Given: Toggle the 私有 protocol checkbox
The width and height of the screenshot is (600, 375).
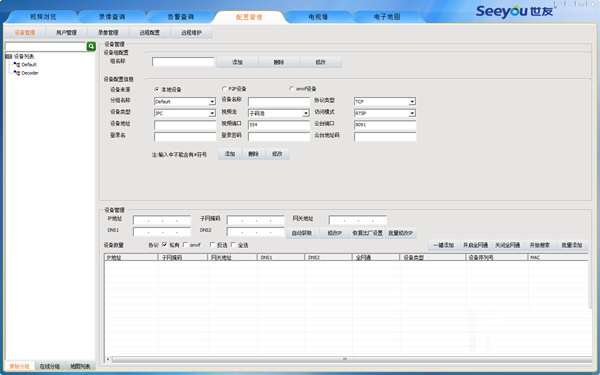Looking at the screenshot, I should pyautogui.click(x=165, y=245).
